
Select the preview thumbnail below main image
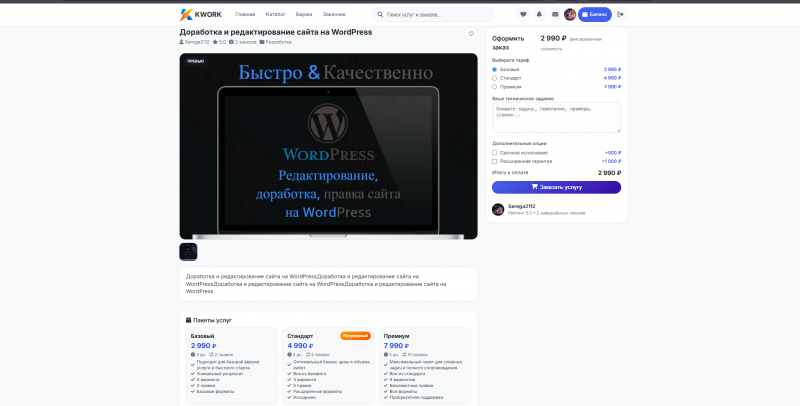pos(188,251)
